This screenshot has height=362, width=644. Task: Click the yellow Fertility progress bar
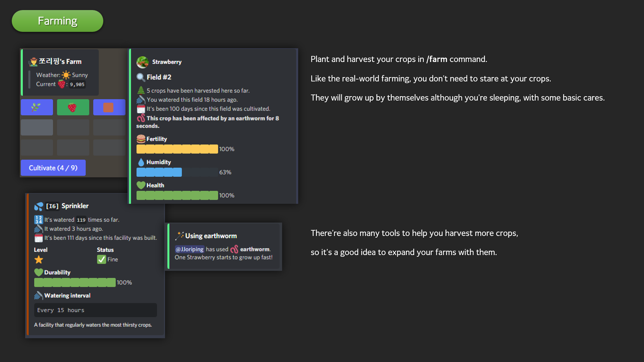tap(177, 149)
